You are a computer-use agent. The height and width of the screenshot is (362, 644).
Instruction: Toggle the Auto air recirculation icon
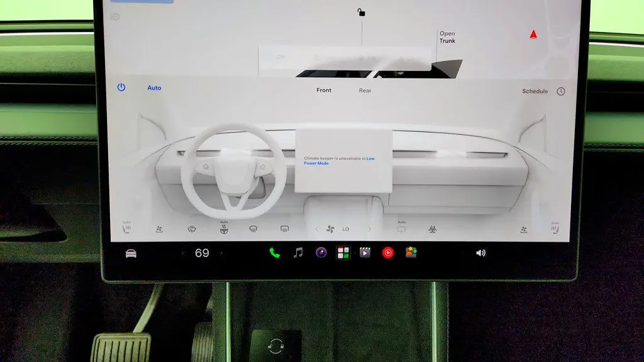tap(401, 228)
